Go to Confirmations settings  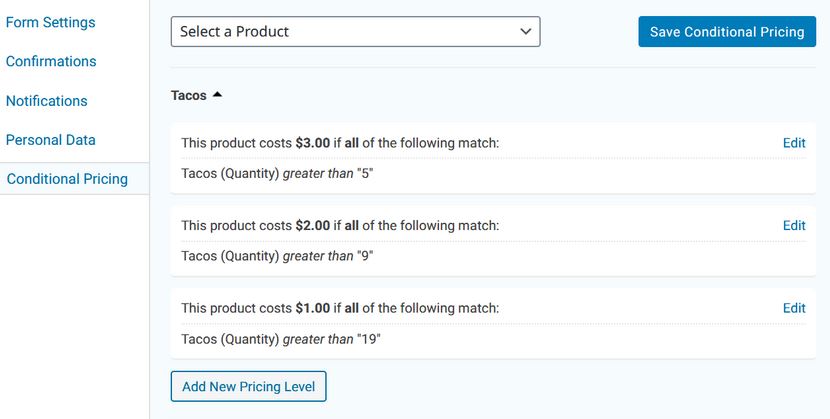coord(51,61)
